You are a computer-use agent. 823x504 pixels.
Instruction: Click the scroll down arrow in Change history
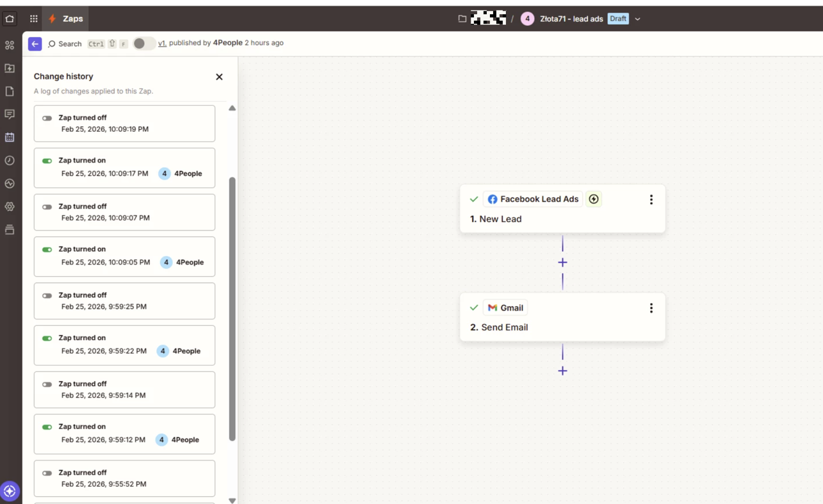pos(232,500)
